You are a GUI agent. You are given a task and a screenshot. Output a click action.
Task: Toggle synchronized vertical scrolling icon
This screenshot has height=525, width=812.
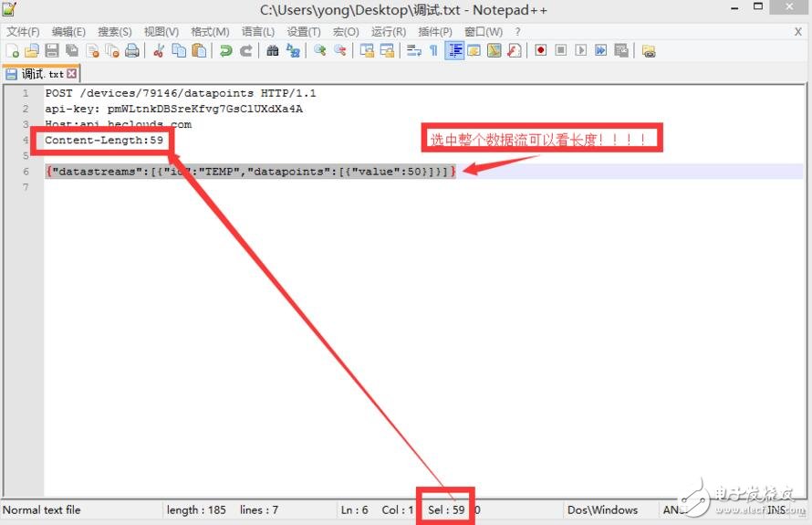[367, 51]
